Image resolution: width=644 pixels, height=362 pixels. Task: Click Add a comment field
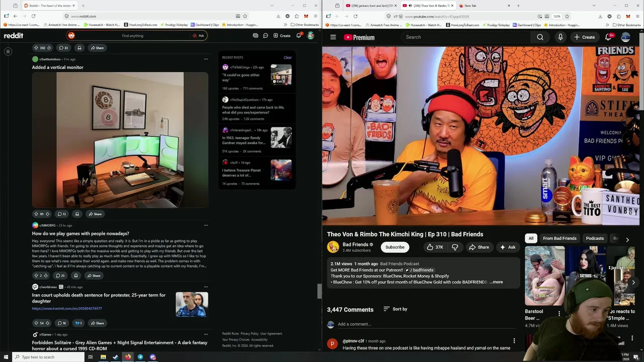tap(426, 324)
